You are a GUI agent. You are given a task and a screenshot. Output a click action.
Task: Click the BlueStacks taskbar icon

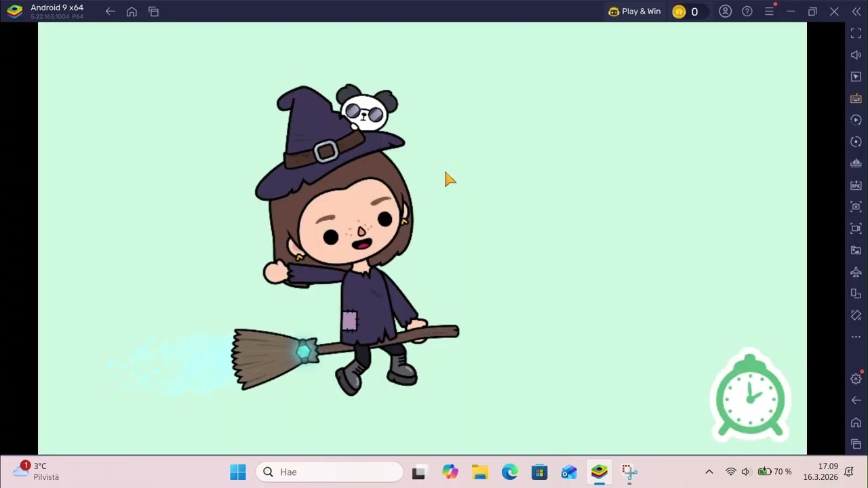pos(599,472)
